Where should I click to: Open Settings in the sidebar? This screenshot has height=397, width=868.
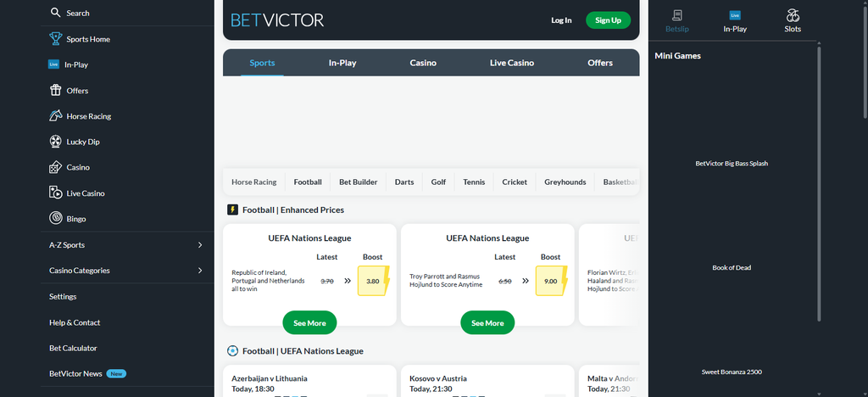click(x=63, y=296)
